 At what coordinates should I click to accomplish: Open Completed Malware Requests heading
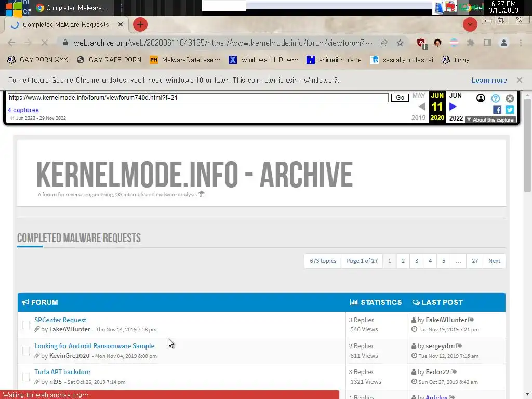79,238
